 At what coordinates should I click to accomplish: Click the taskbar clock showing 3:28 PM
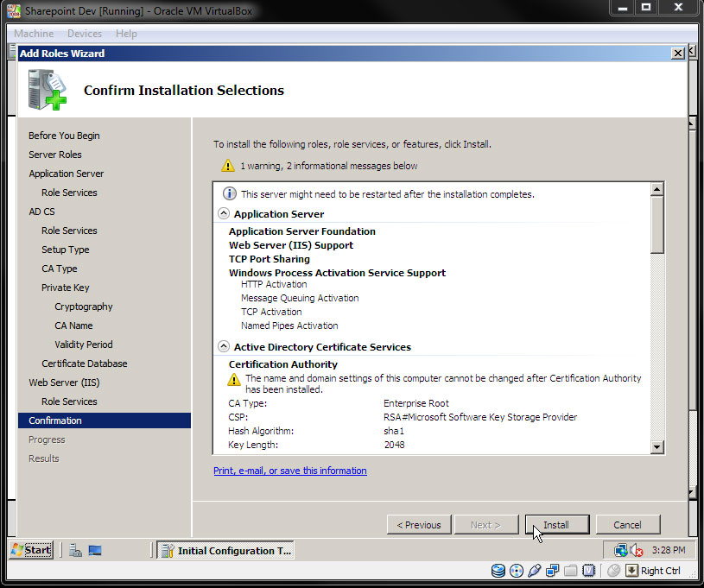click(669, 550)
